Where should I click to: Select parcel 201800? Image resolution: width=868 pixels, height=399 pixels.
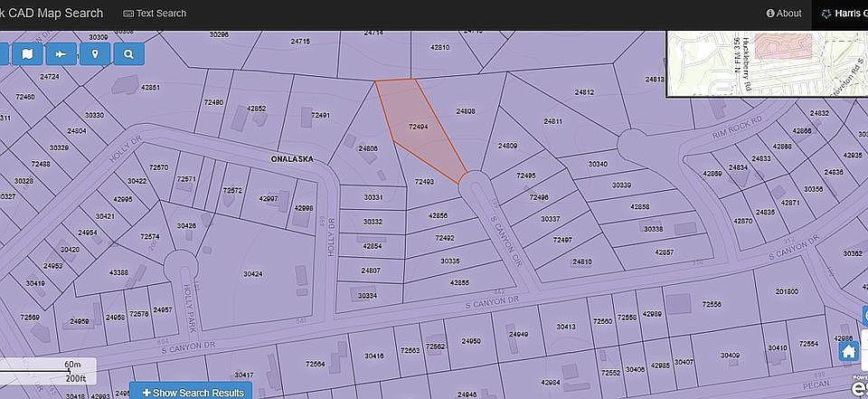point(787,291)
